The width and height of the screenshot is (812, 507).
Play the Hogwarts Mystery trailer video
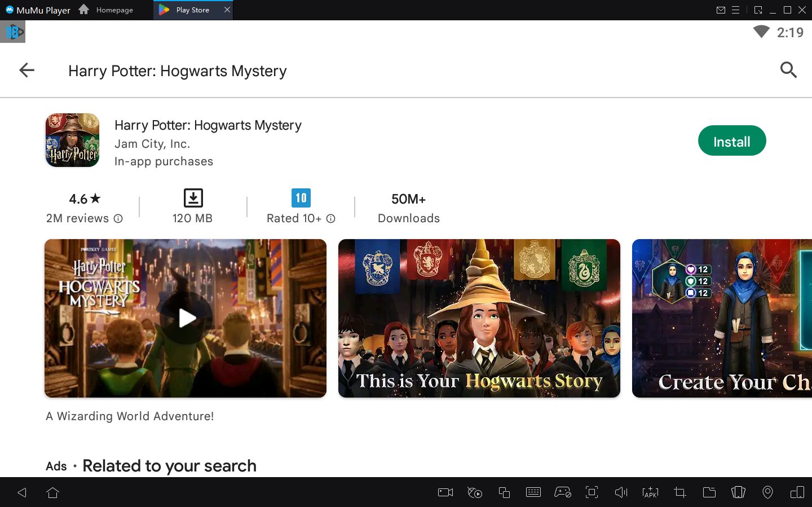point(186,318)
